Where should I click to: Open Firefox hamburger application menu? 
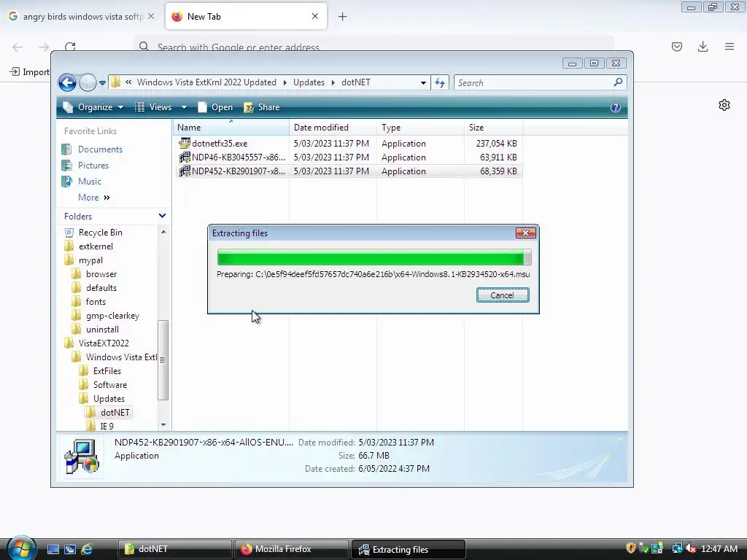coord(729,47)
